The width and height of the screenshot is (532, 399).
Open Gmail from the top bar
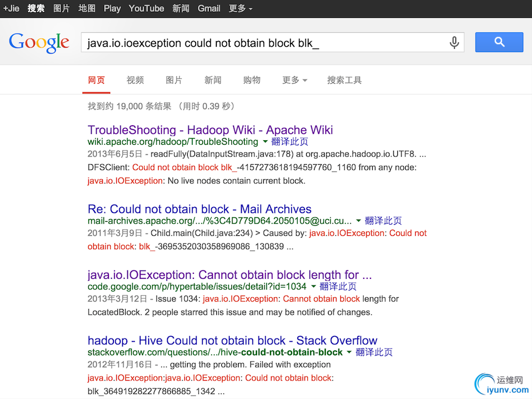point(209,8)
